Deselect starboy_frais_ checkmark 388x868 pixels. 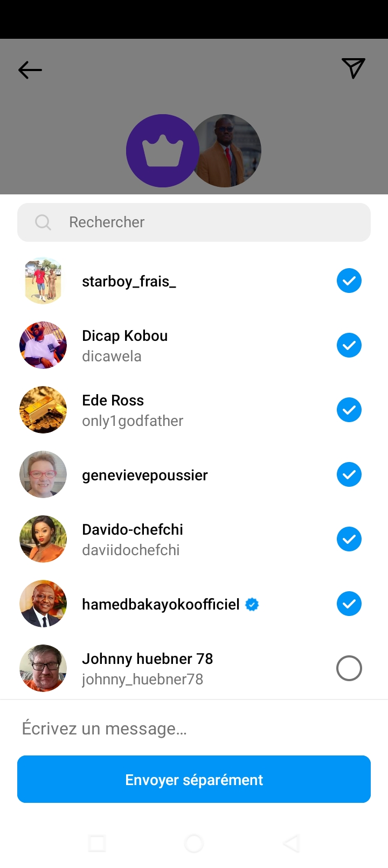pyautogui.click(x=349, y=281)
